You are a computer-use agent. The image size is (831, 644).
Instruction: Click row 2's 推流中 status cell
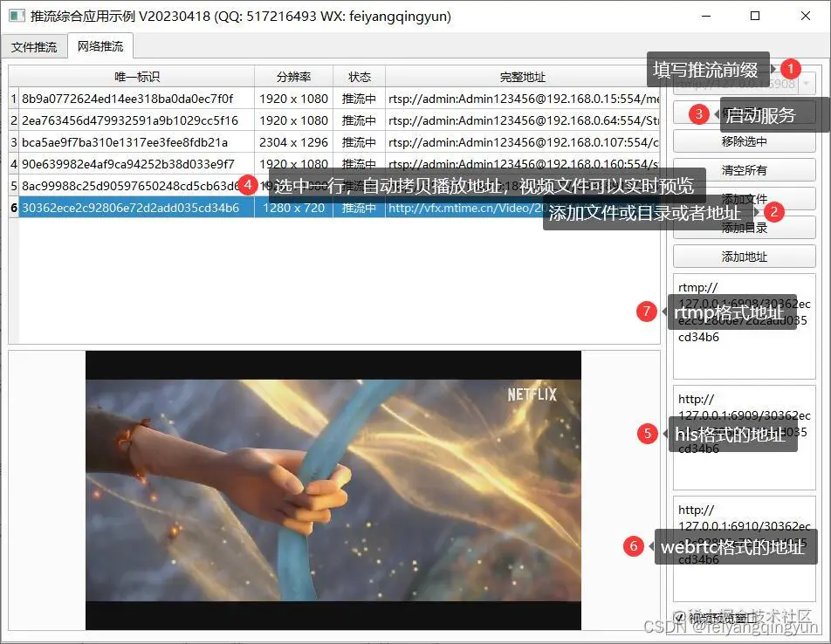(359, 120)
